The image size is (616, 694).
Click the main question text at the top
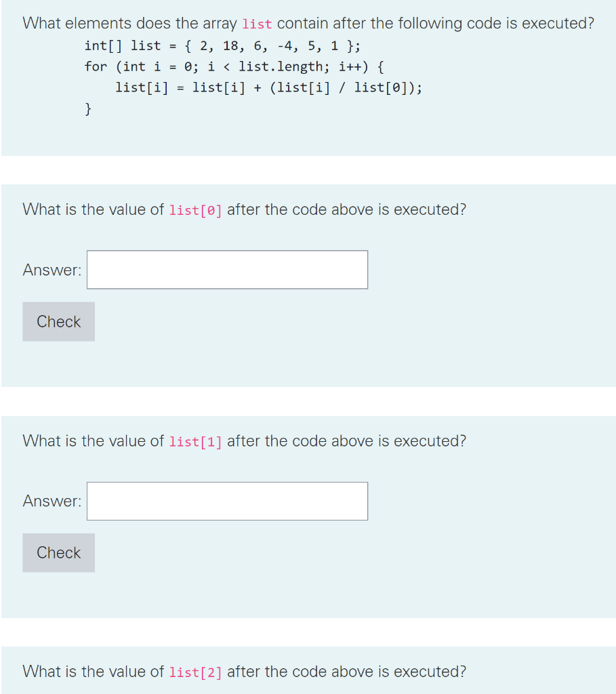click(308, 23)
